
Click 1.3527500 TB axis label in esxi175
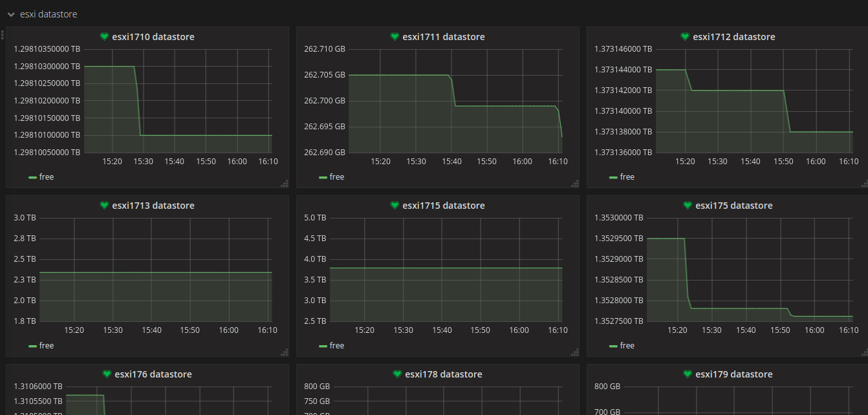[x=619, y=321]
